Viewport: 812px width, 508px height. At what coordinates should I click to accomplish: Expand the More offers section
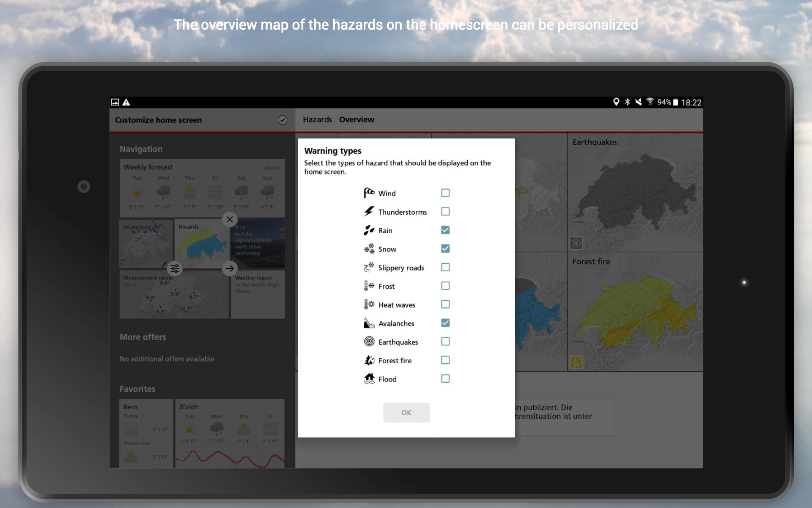click(142, 337)
